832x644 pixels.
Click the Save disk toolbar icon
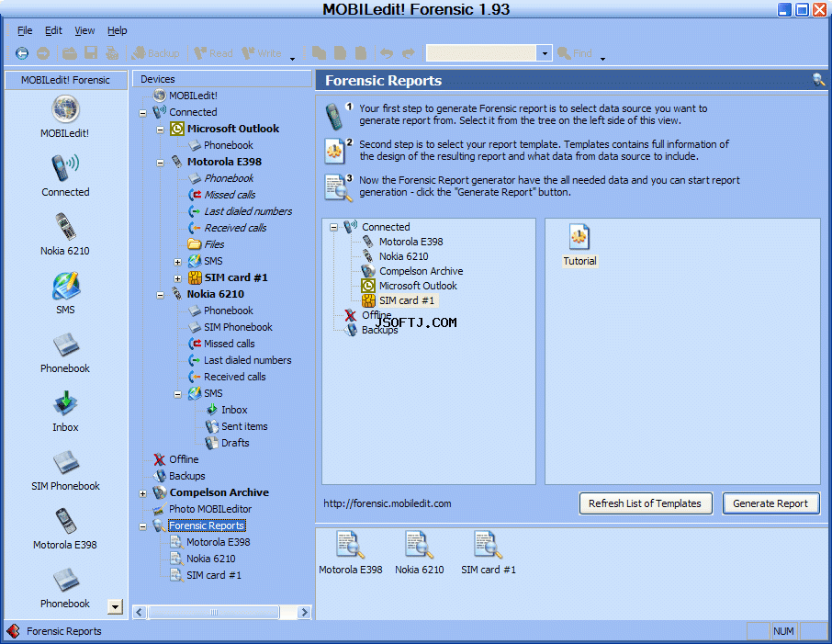click(x=91, y=52)
